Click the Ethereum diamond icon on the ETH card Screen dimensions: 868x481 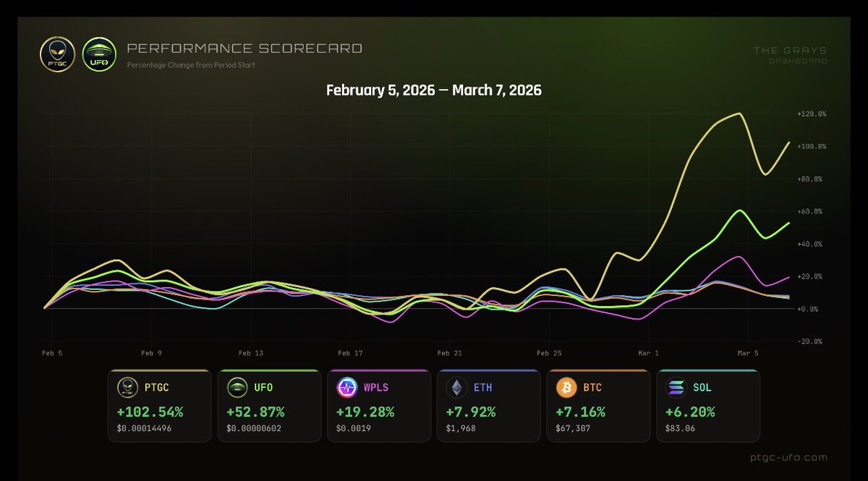click(x=457, y=388)
